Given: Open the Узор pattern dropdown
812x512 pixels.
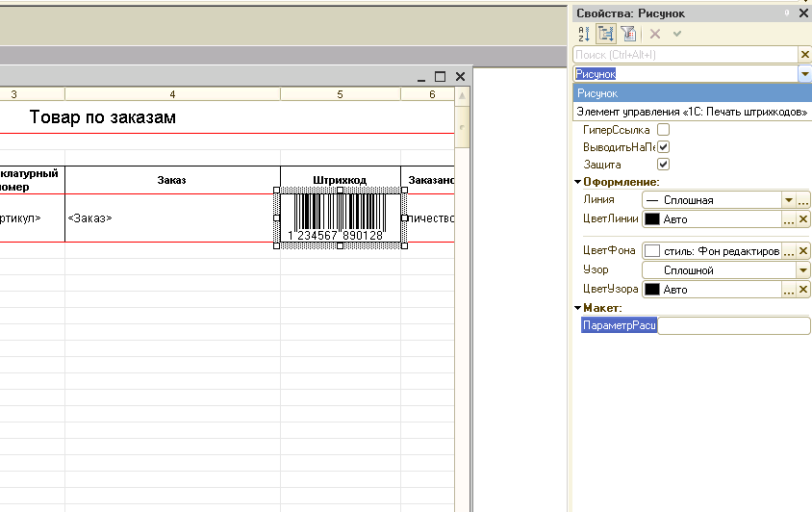Looking at the screenshot, I should click(803, 270).
